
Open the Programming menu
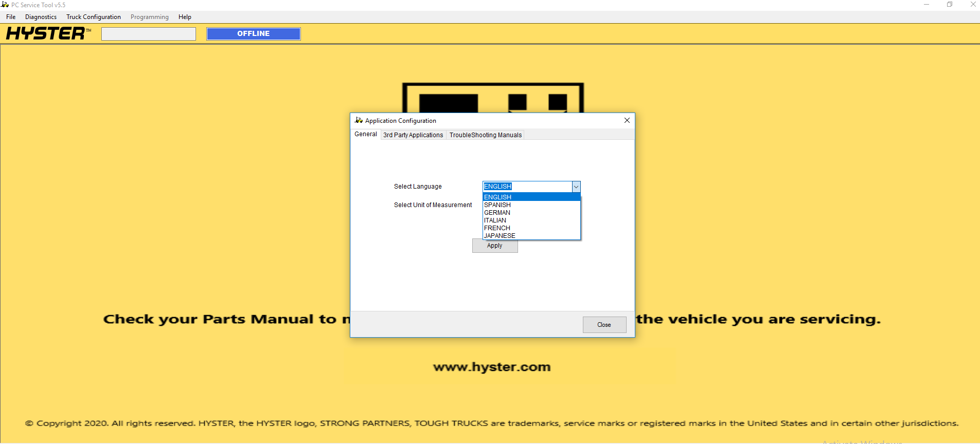click(x=150, y=17)
